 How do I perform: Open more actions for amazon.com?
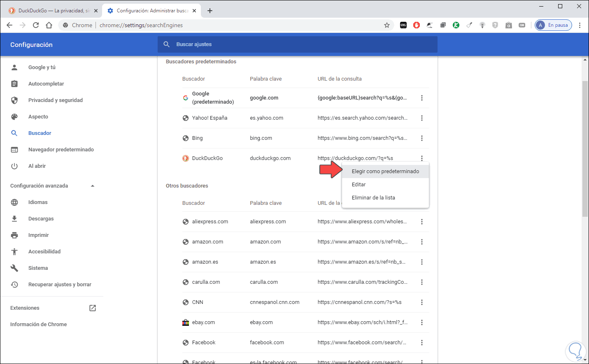coord(422,242)
